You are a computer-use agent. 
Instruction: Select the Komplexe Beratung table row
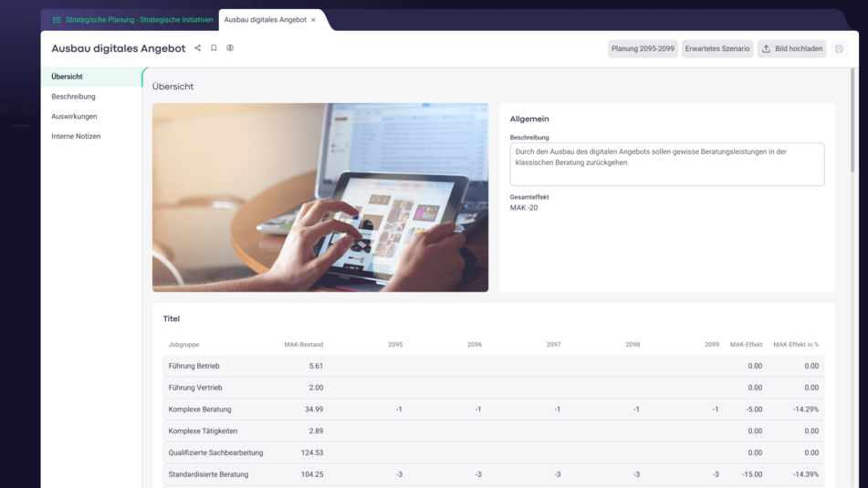200,410
